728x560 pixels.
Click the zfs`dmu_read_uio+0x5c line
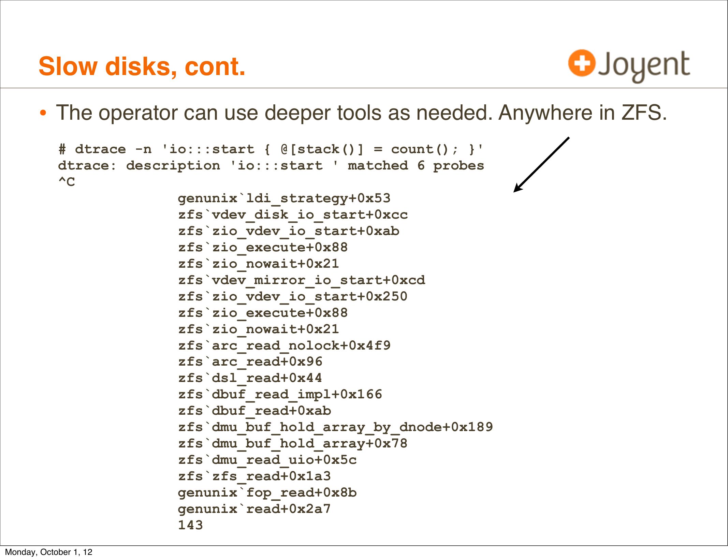point(267,460)
